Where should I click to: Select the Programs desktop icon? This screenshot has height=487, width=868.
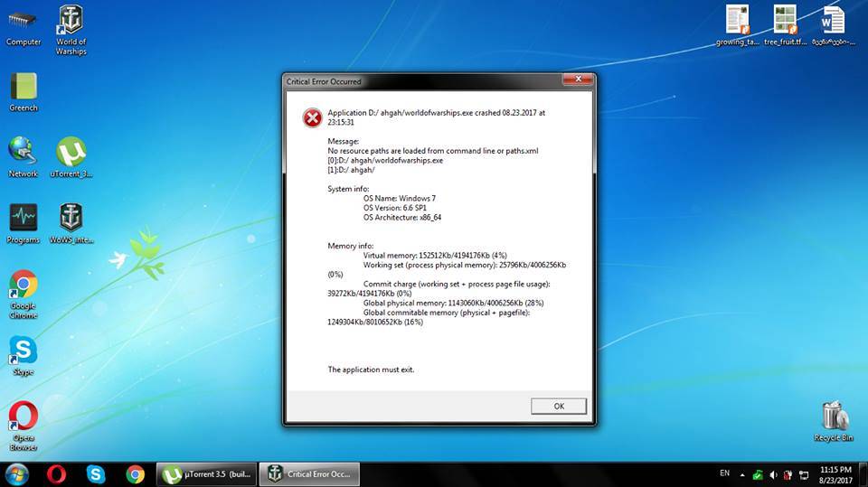tap(24, 223)
